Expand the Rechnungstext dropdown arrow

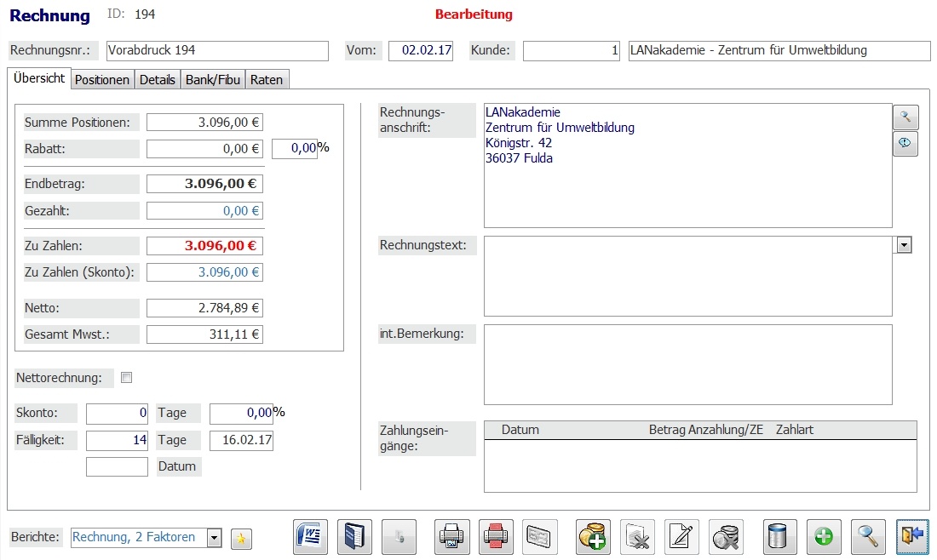click(x=905, y=245)
